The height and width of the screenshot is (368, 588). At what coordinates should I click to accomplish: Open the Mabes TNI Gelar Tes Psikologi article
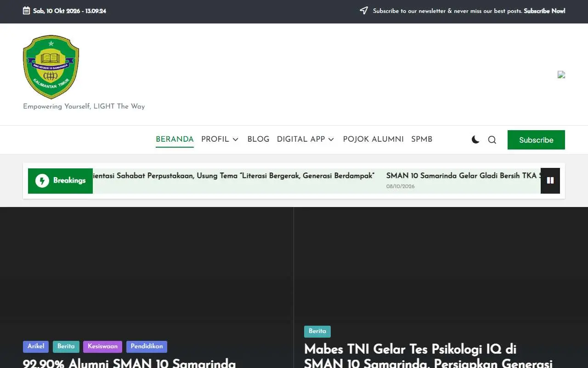(x=428, y=356)
